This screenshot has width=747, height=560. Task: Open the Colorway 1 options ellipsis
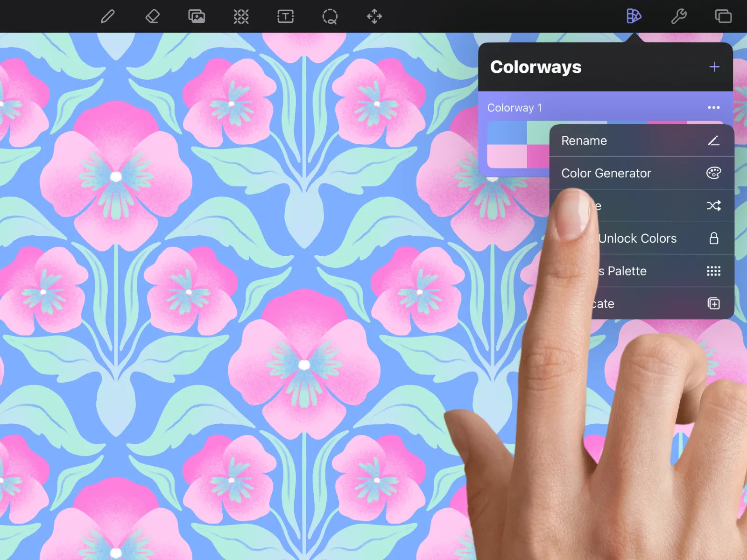coord(714,108)
